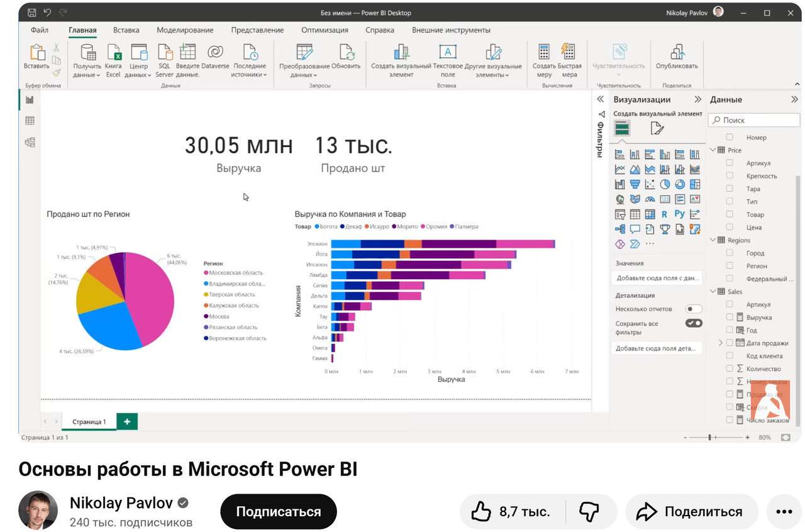
Task: Check the Цена field checkbox
Action: click(x=730, y=227)
